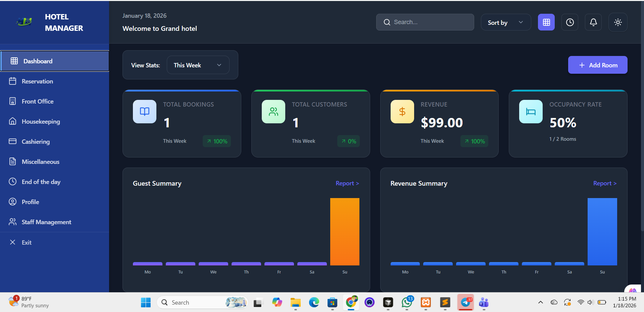Click the Hotel Manager logo
This screenshot has height=312, width=644.
tap(24, 22)
